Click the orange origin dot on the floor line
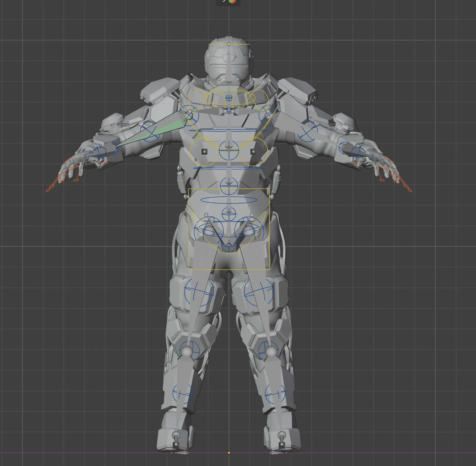This screenshot has width=476, height=466. click(x=229, y=453)
